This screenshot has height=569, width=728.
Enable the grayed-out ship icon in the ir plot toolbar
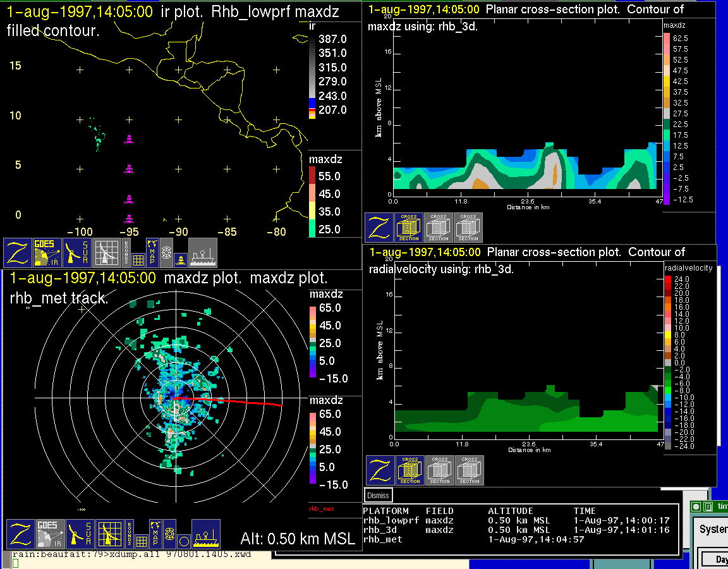pyautogui.click(x=203, y=253)
